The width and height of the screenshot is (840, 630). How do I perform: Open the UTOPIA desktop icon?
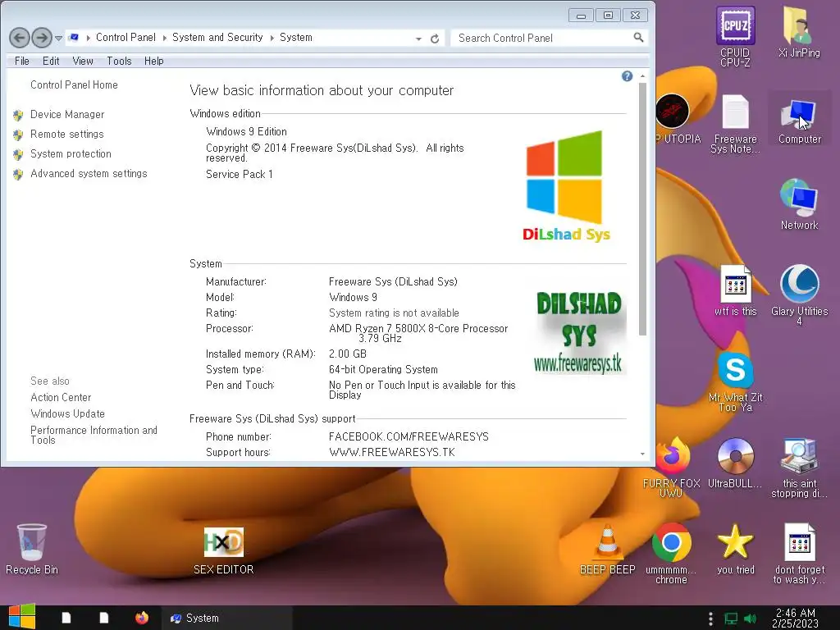[673, 119]
